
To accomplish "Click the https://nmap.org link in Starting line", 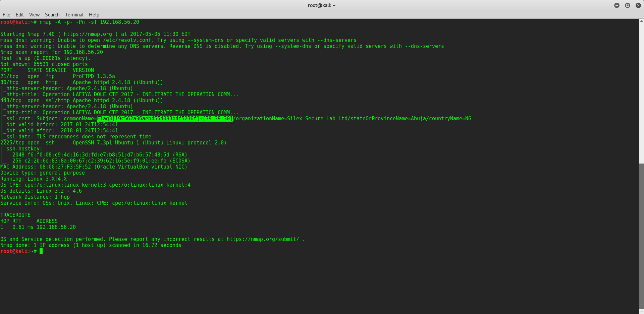I will 88,34.
